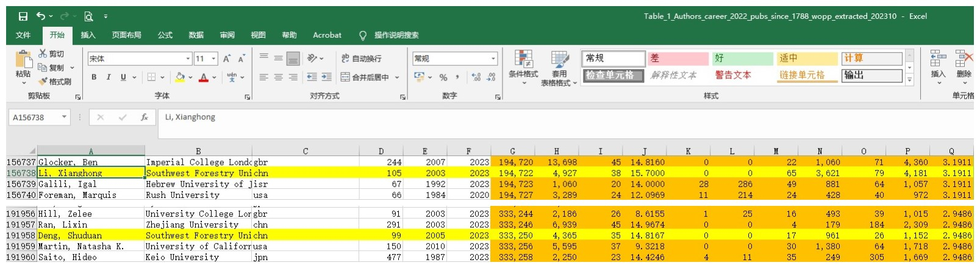Apply the red font color swatch

coord(204,77)
